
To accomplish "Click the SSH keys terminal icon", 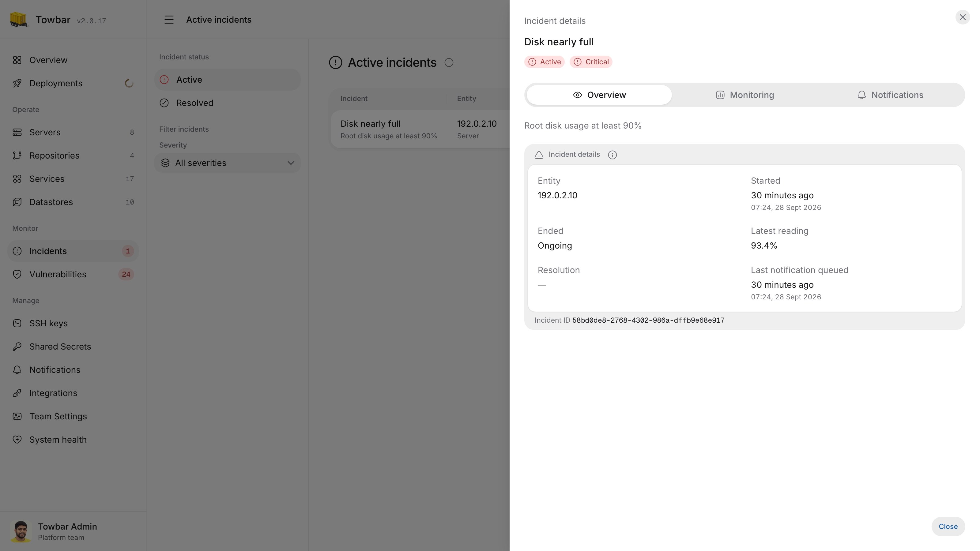I will click(x=17, y=323).
